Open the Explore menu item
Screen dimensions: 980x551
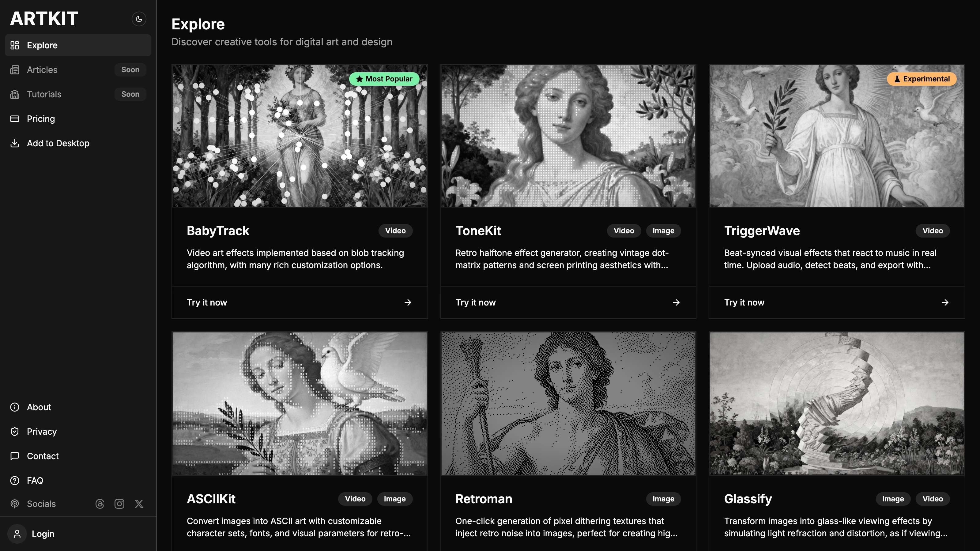point(78,45)
